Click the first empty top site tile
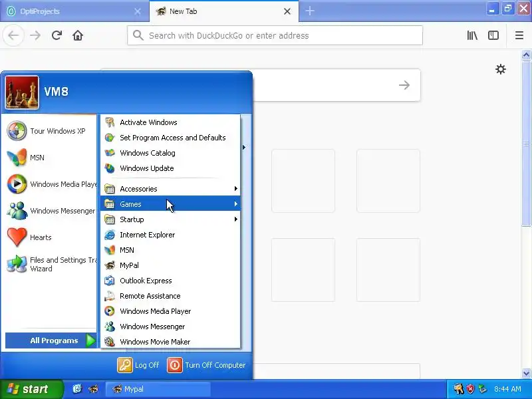 tap(303, 181)
